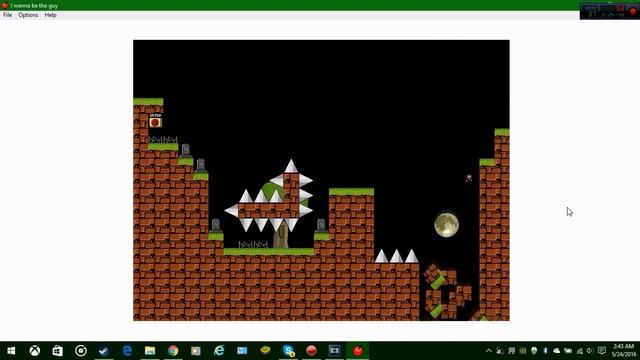Open the blue window app taskbar icon

(x=242, y=351)
